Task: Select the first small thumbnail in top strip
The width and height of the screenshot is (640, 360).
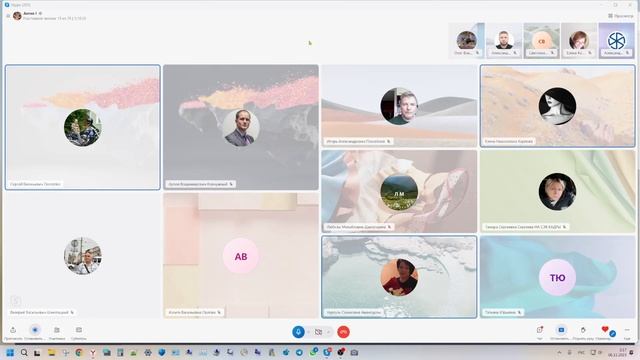Action: [467, 41]
